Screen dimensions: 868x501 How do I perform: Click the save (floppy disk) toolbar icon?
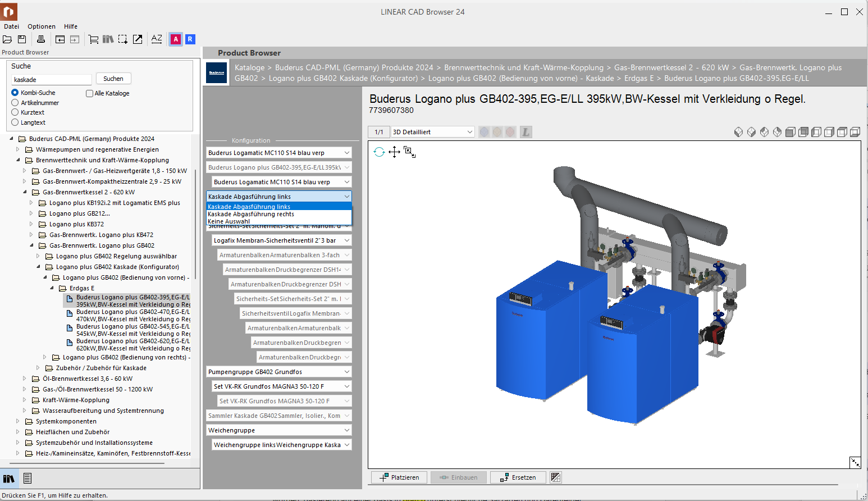click(22, 39)
